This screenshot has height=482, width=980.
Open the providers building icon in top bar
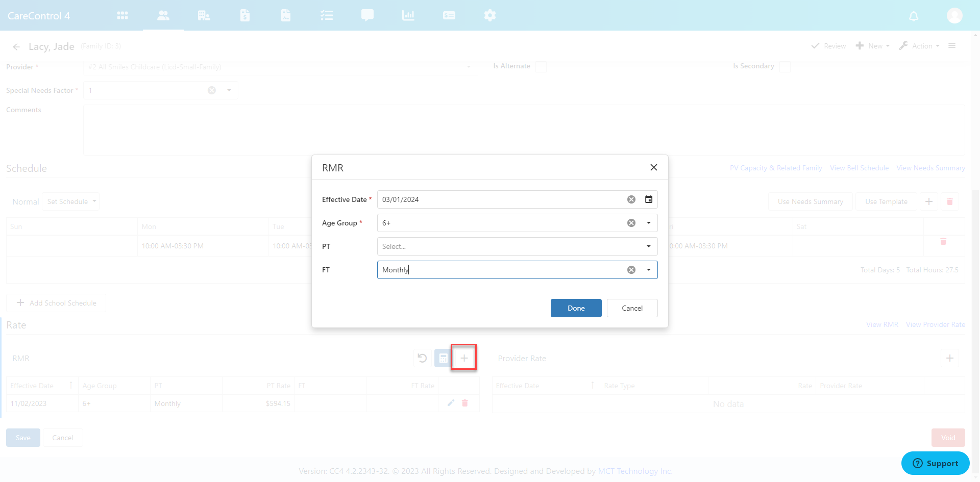point(204,15)
